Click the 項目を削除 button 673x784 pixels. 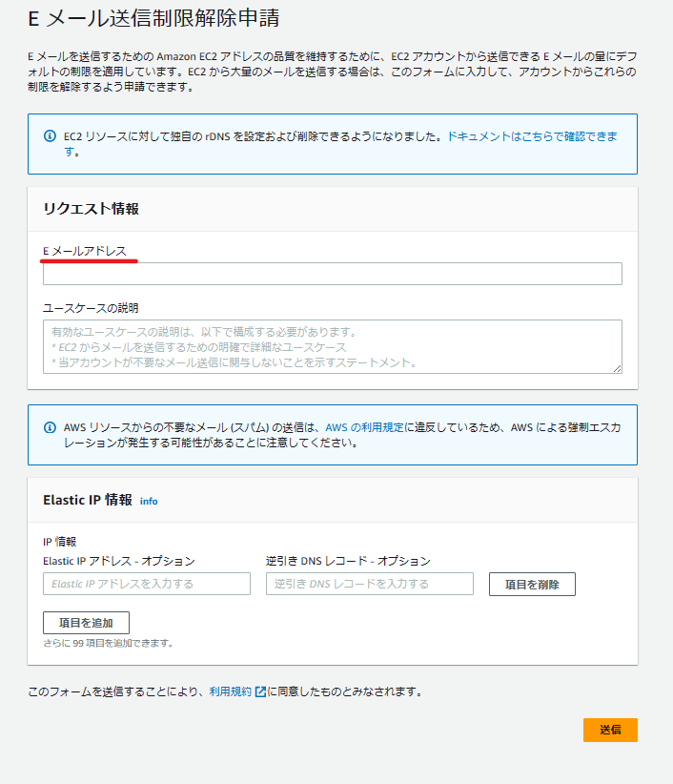[x=532, y=584]
